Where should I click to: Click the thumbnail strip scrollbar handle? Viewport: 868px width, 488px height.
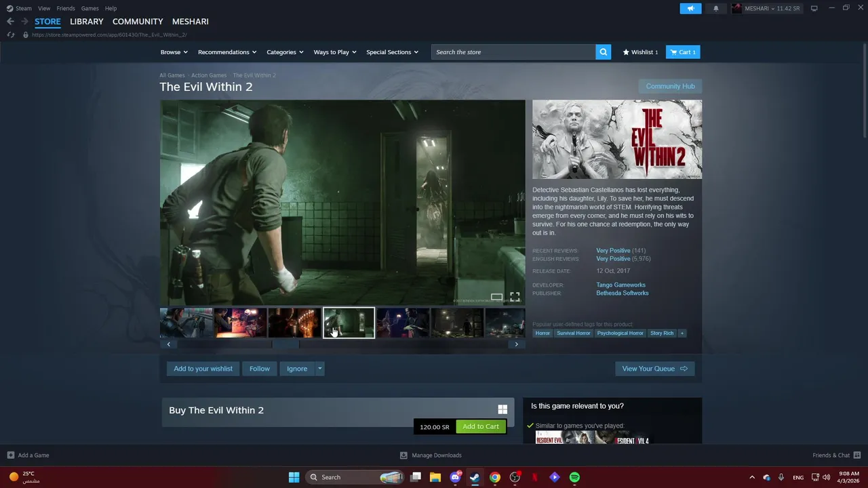[x=285, y=344]
